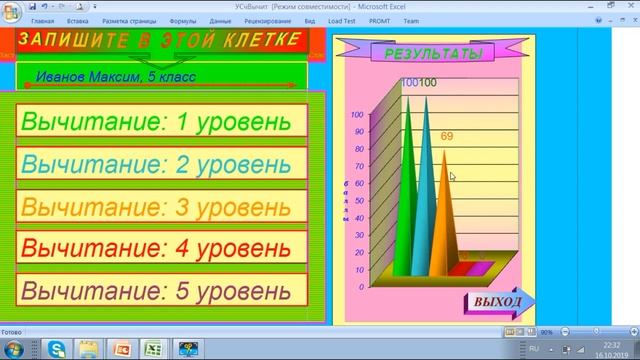Screen dimensions: 640x360
Task: Switch to Normal view in status bar
Action: tap(510, 332)
